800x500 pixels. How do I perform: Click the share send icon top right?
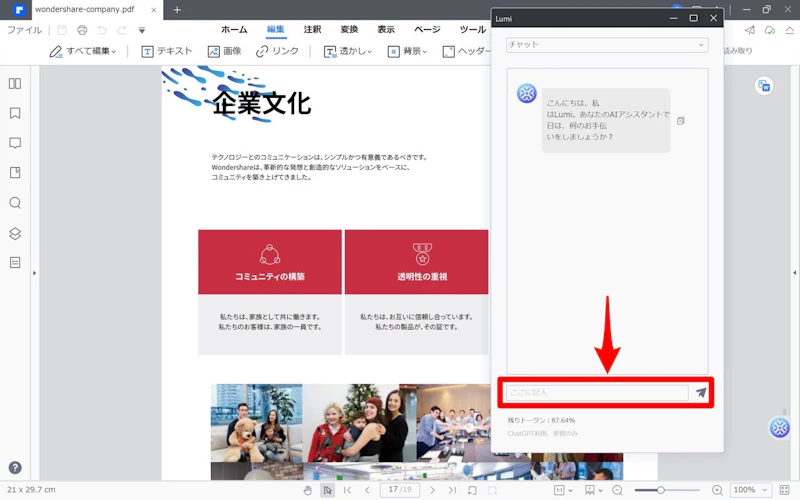pyautogui.click(x=749, y=30)
